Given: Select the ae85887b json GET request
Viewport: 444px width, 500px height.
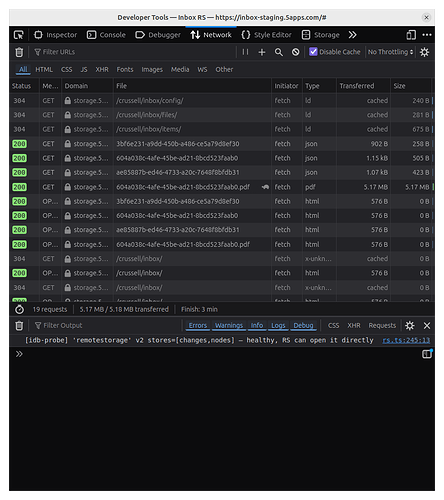Looking at the screenshot, I should (222, 173).
